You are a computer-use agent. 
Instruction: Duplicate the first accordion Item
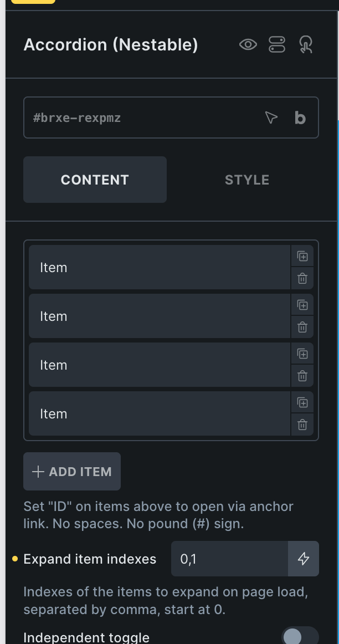302,256
